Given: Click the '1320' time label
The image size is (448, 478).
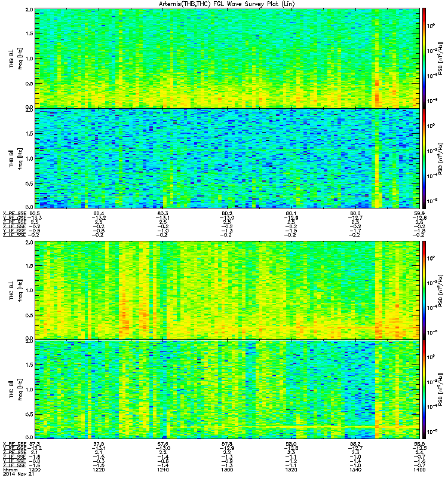Looking at the screenshot, I should [291, 470].
